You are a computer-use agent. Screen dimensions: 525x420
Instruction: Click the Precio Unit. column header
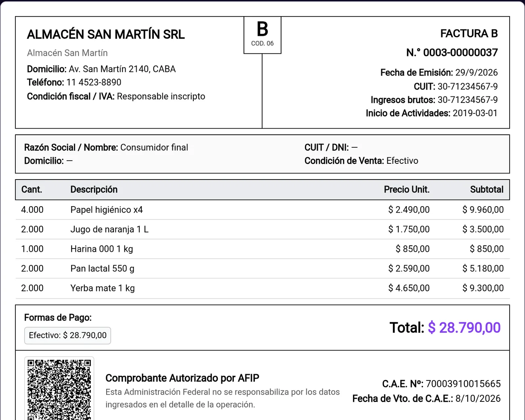pyautogui.click(x=407, y=190)
